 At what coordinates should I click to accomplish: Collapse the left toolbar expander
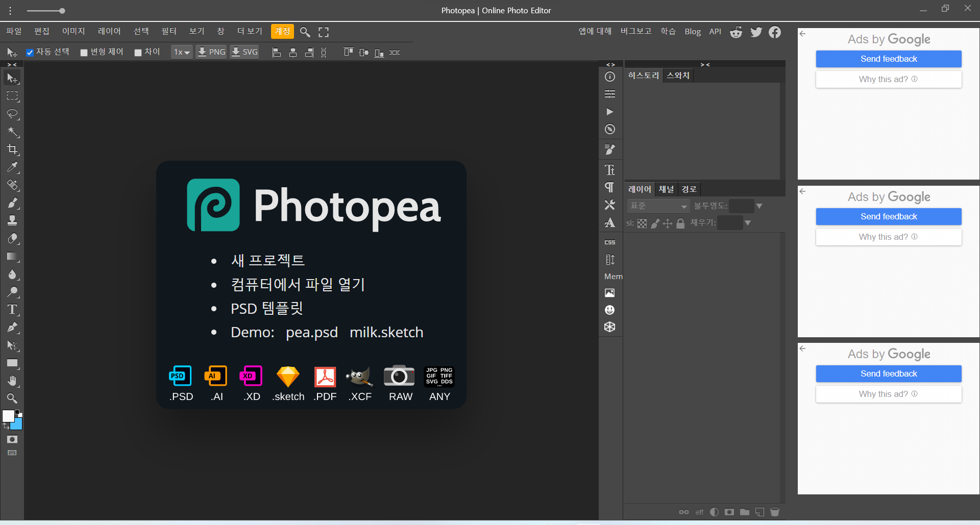(12, 65)
